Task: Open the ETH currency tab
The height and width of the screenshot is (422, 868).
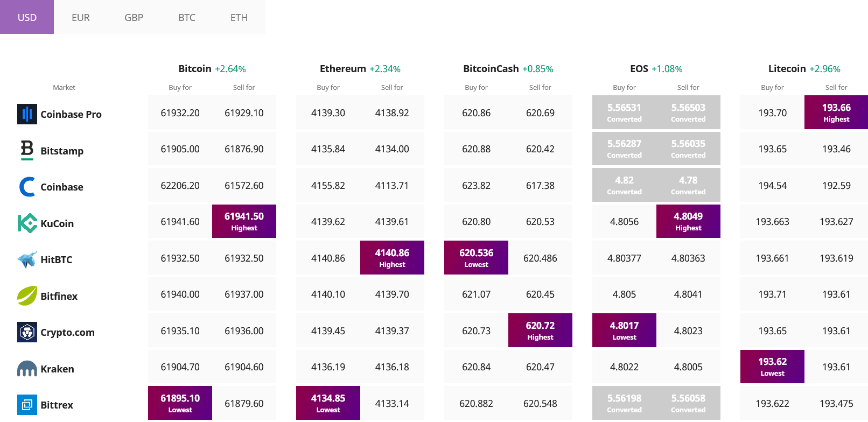Action: pos(239,17)
